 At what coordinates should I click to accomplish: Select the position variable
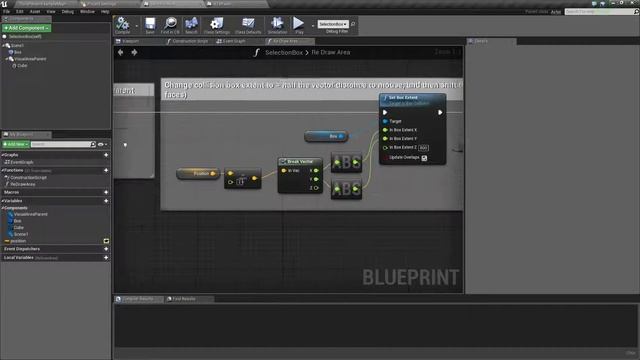18,241
